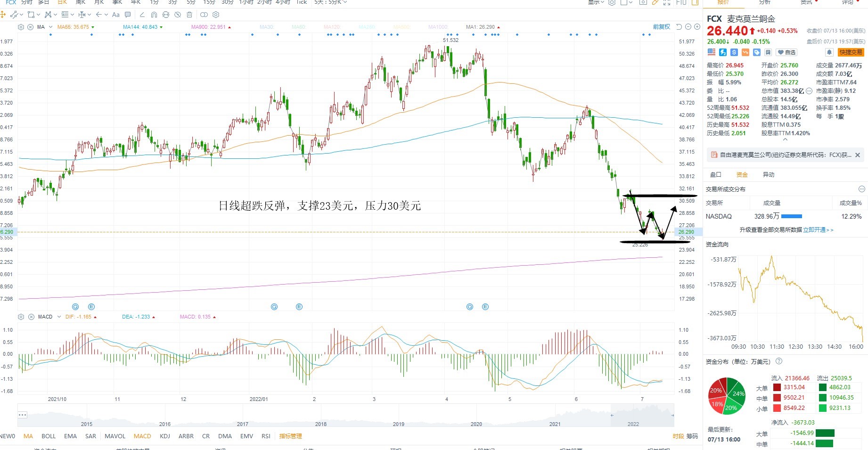Toggle the BOLL overlay indicator
The height and width of the screenshot is (450, 868).
[49, 436]
